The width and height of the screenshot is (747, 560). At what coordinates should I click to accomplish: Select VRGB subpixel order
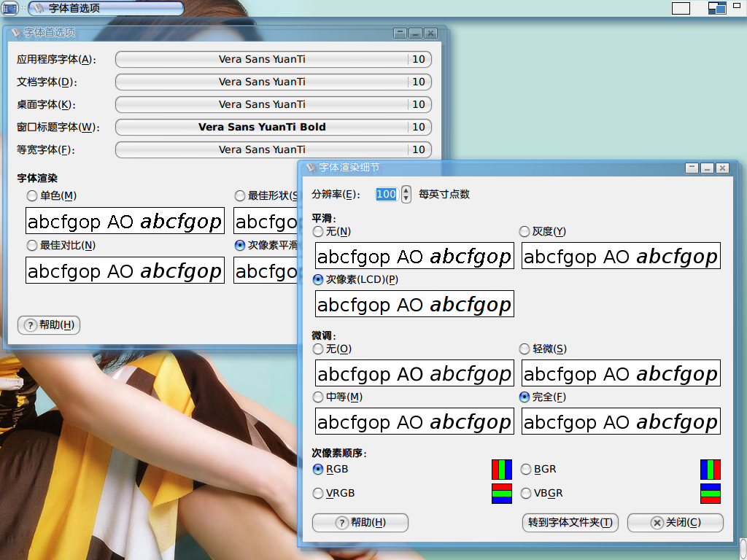318,494
